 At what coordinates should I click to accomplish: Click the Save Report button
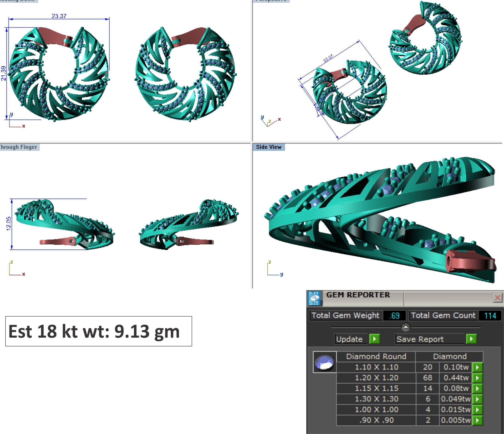[x=430, y=339]
